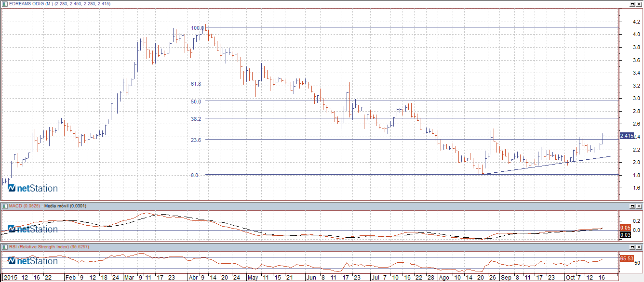Select the 50.0 Fibonacci level label
This screenshot has height=282, width=644.
(x=195, y=102)
